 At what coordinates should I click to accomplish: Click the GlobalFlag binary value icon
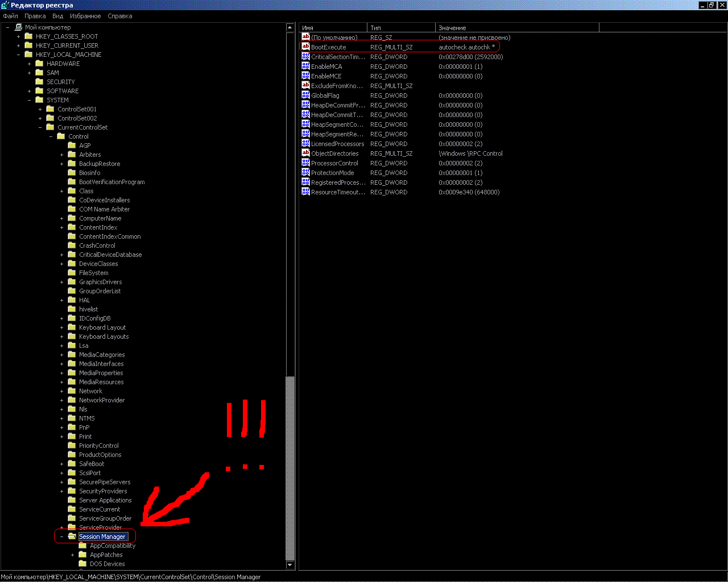coord(305,95)
